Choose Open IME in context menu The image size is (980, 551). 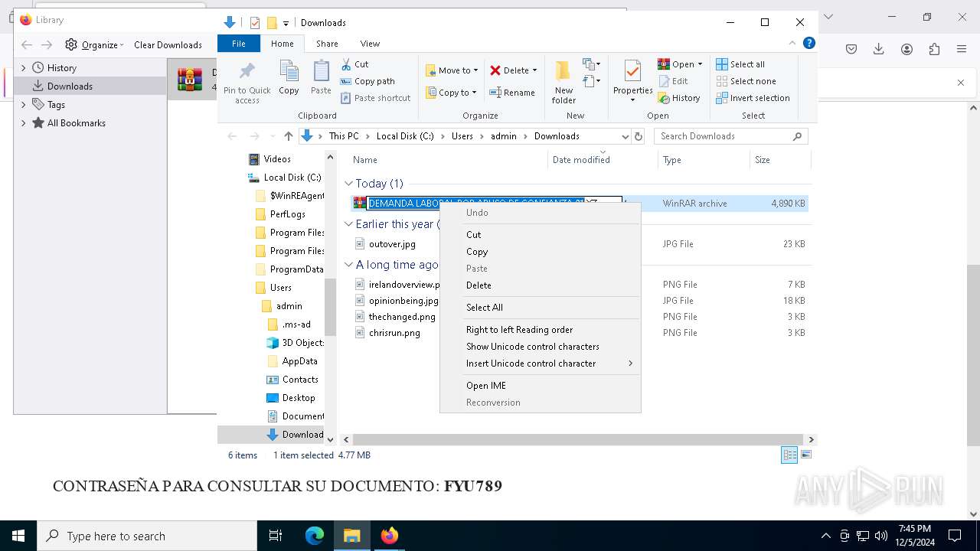pos(541,386)
